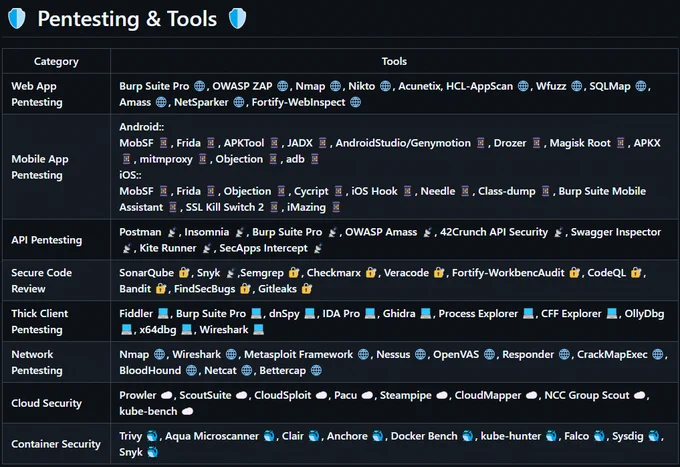The height and width of the screenshot is (467, 680).
Task: Click the Metasploit Framework entry
Action: tap(298, 355)
